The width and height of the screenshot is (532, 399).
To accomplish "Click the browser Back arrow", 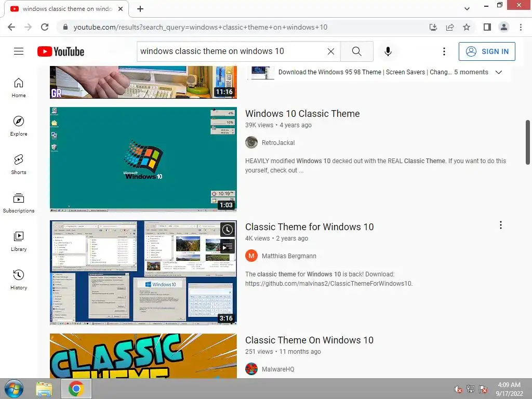I will click(11, 27).
